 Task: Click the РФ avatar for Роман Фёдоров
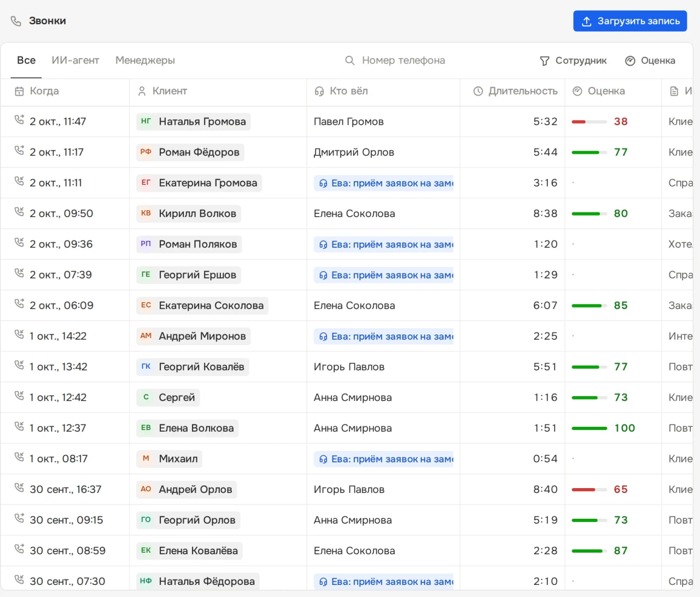coord(146,152)
